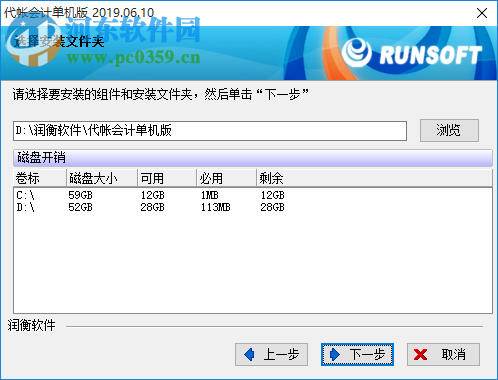Viewport: 498px width, 380px height.
Task: Click the 卷标 column header
Action: (40, 178)
